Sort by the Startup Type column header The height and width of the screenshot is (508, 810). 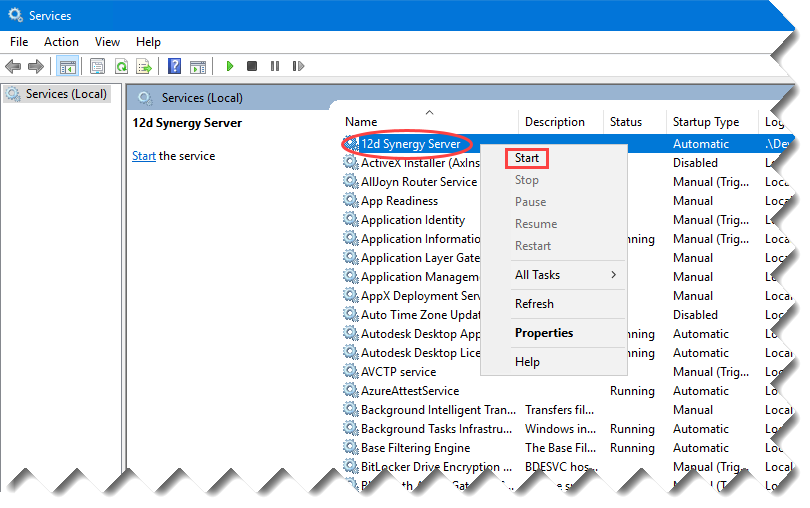pos(706,122)
